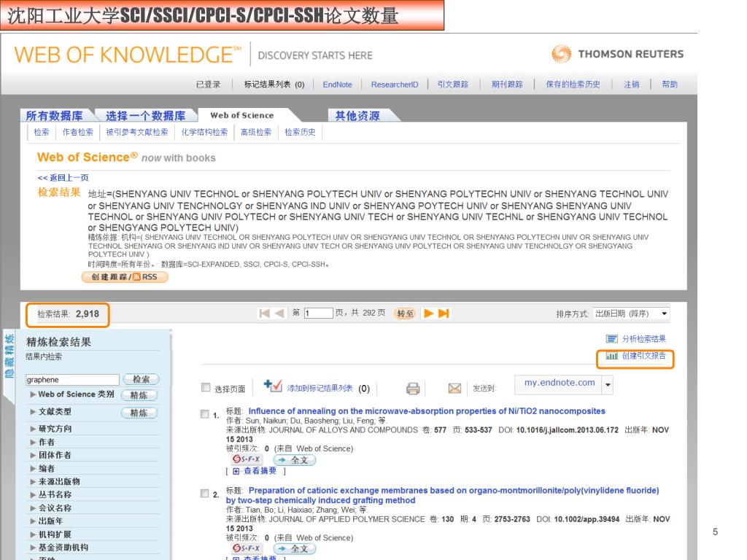
Task: Click the graphene search-within-results field
Action: pos(72,379)
